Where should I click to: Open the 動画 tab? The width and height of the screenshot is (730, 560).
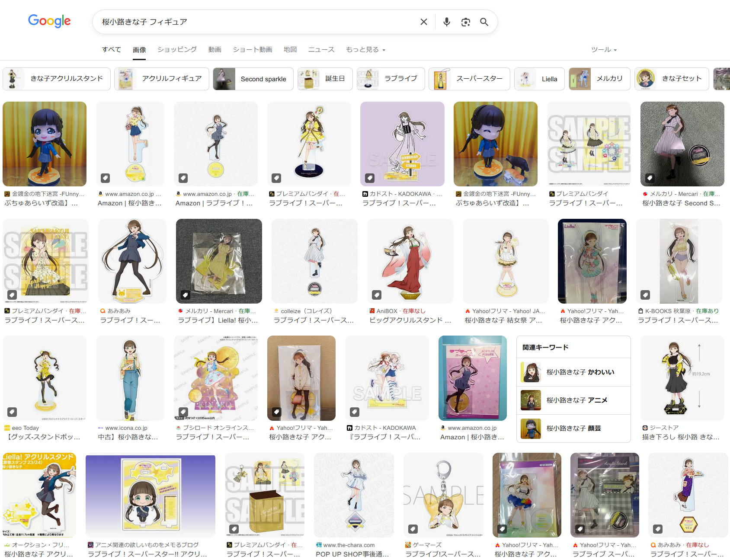(215, 49)
